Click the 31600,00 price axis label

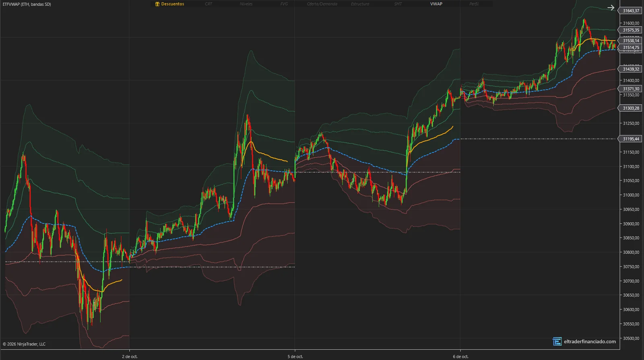coord(631,23)
